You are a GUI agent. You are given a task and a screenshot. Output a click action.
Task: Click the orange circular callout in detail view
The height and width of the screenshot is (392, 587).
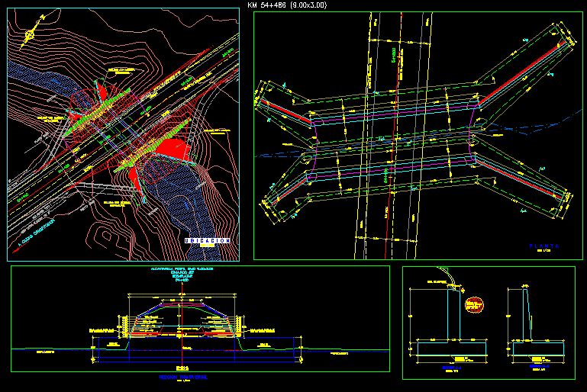click(474, 306)
